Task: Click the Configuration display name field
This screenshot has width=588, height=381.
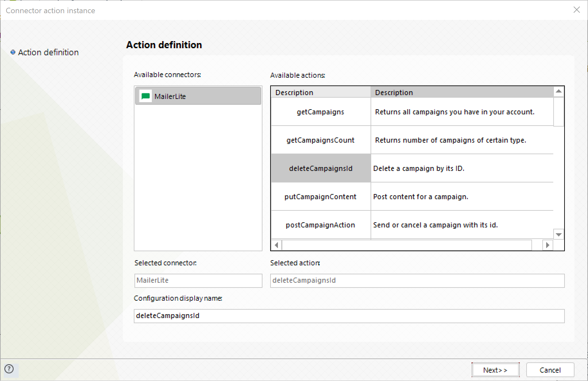Action: click(349, 316)
